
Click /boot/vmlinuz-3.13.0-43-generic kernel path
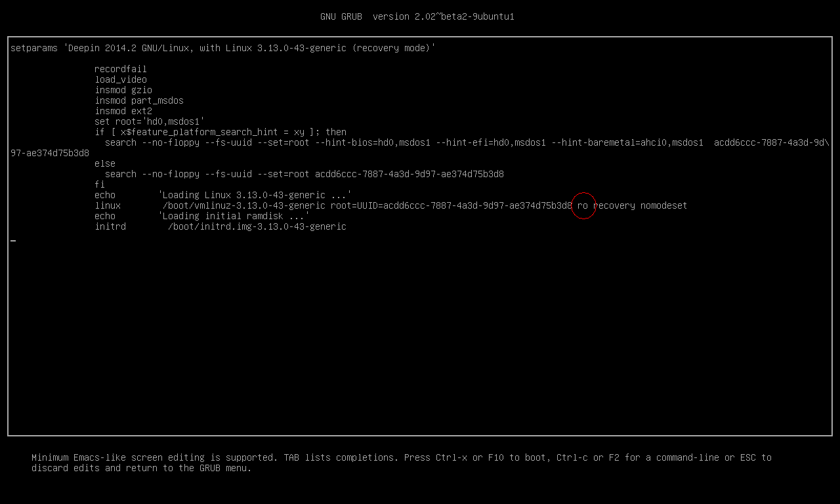pos(244,205)
